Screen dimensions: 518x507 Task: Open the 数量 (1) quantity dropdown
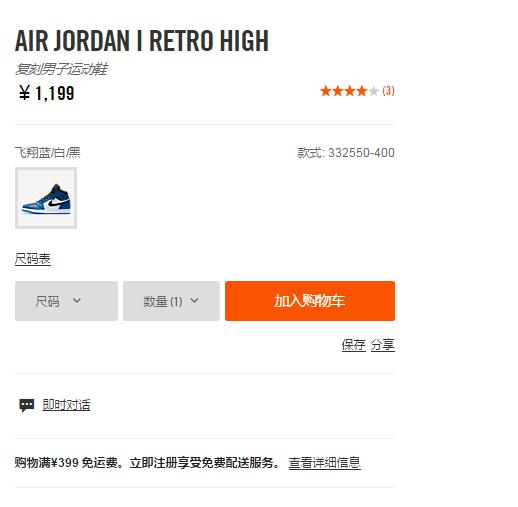[x=171, y=301]
